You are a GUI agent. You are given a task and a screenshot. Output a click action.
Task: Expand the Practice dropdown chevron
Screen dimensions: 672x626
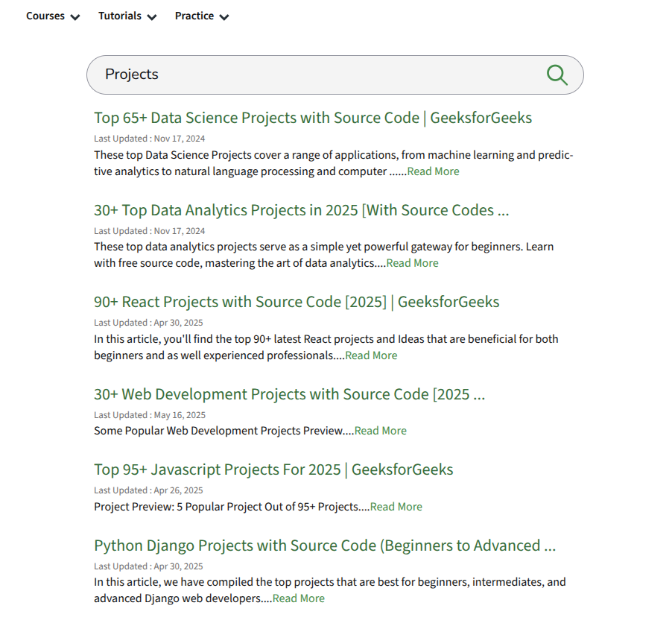pyautogui.click(x=224, y=17)
